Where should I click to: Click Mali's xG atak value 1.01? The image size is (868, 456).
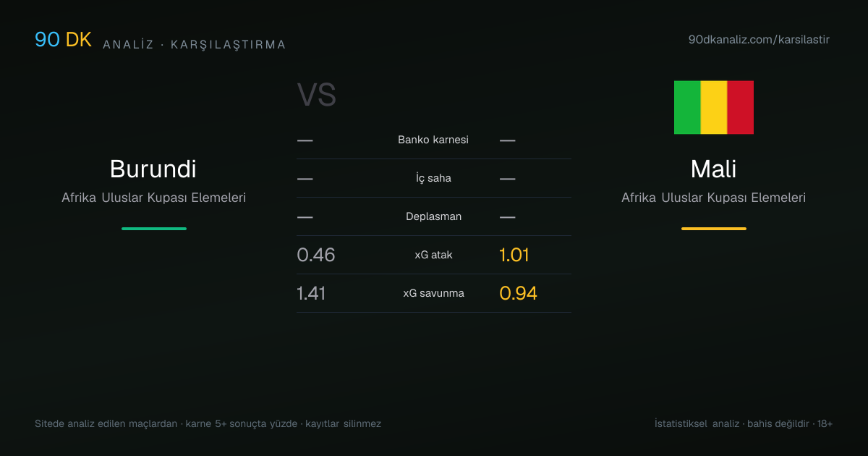click(514, 255)
